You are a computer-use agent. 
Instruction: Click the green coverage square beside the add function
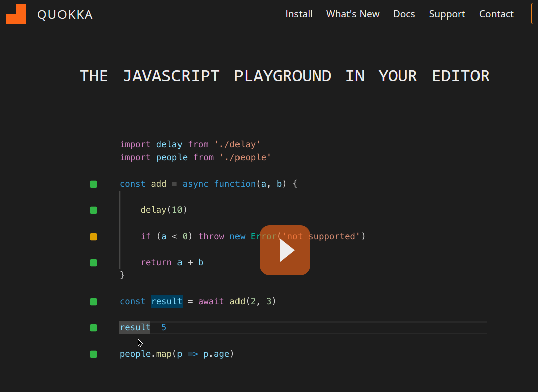click(93, 184)
